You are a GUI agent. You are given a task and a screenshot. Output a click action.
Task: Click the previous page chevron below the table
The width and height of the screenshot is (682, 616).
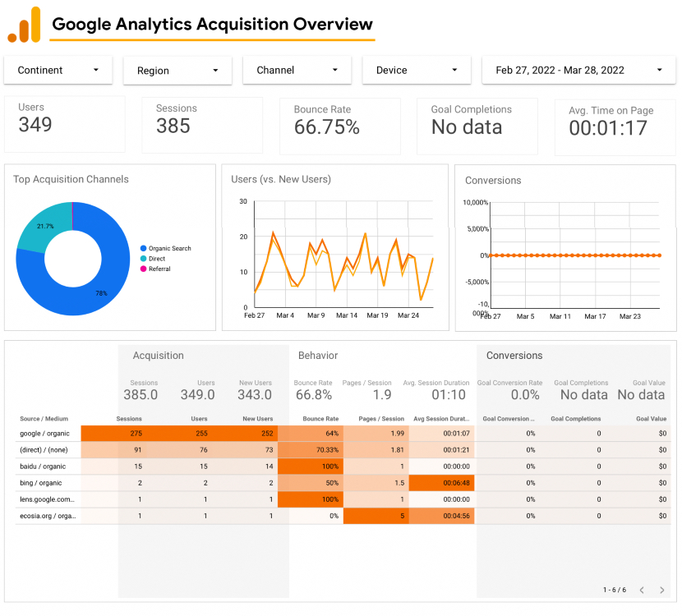pos(642,589)
